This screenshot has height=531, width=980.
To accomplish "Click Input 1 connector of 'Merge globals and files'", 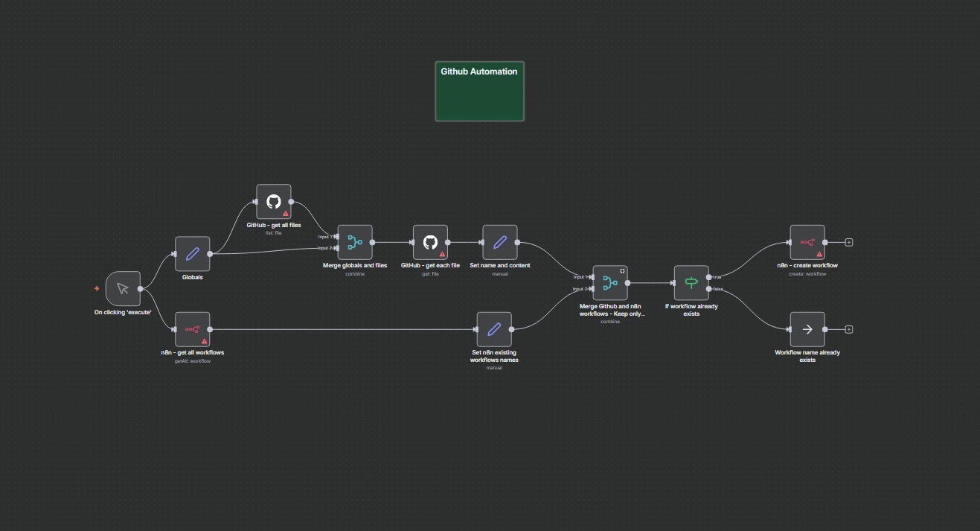I will point(338,237).
